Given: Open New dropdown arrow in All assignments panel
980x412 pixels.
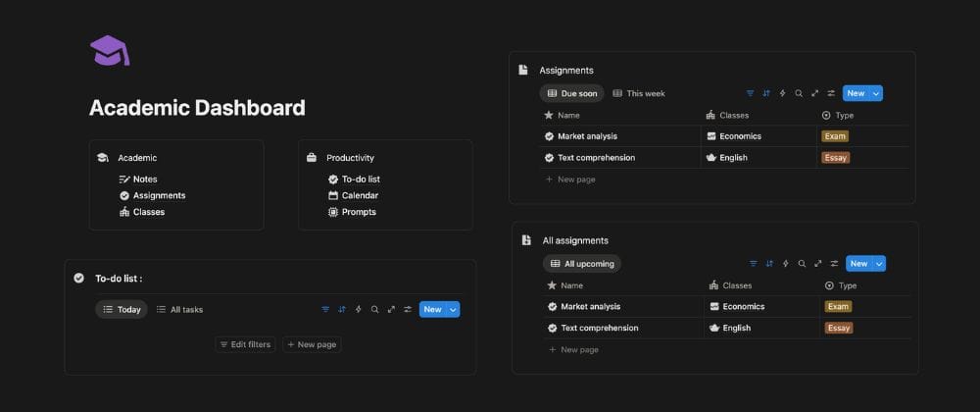Looking at the screenshot, I should click(879, 264).
